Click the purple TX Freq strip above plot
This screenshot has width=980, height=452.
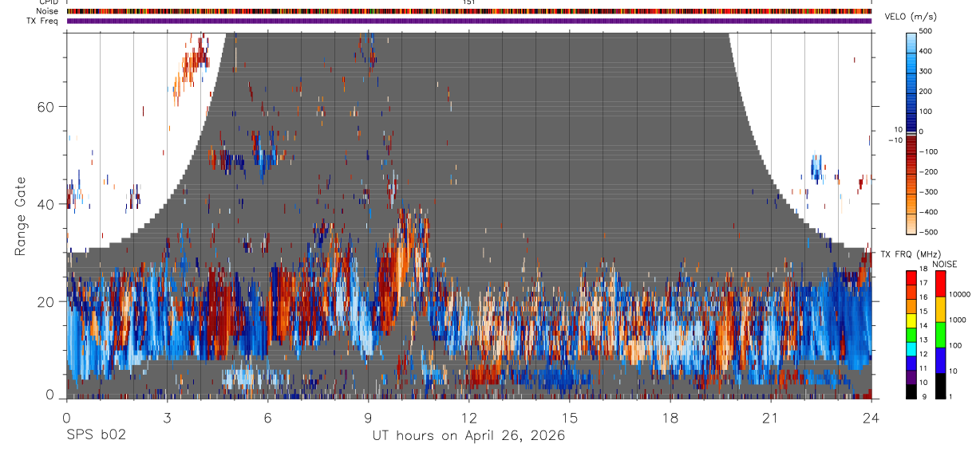click(x=469, y=21)
